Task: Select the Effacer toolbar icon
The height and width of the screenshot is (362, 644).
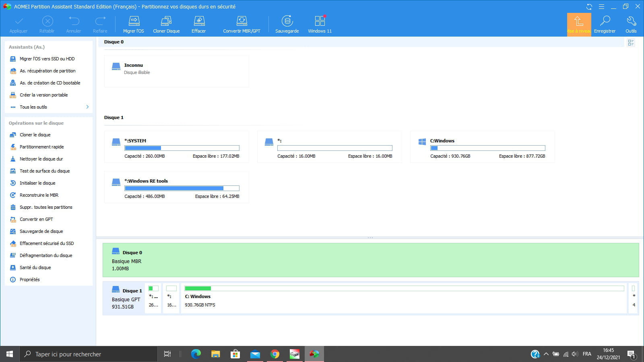Action: click(x=199, y=25)
